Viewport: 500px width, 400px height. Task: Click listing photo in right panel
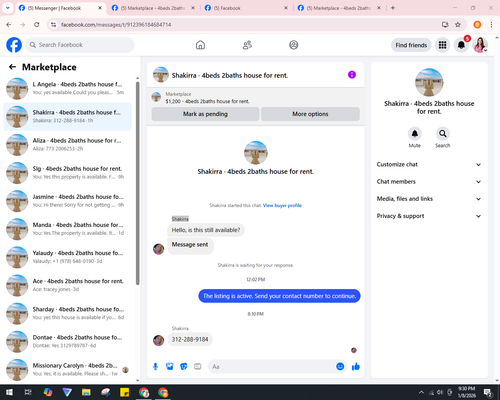click(429, 82)
